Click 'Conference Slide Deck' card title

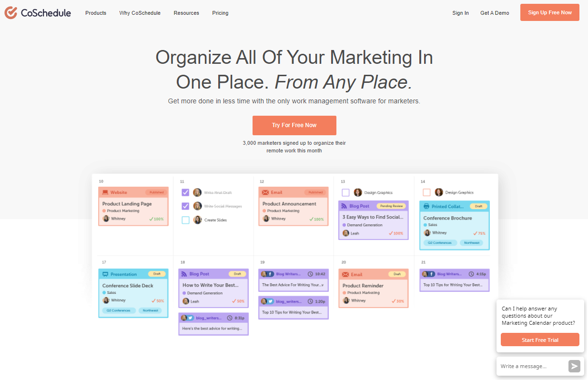point(128,286)
